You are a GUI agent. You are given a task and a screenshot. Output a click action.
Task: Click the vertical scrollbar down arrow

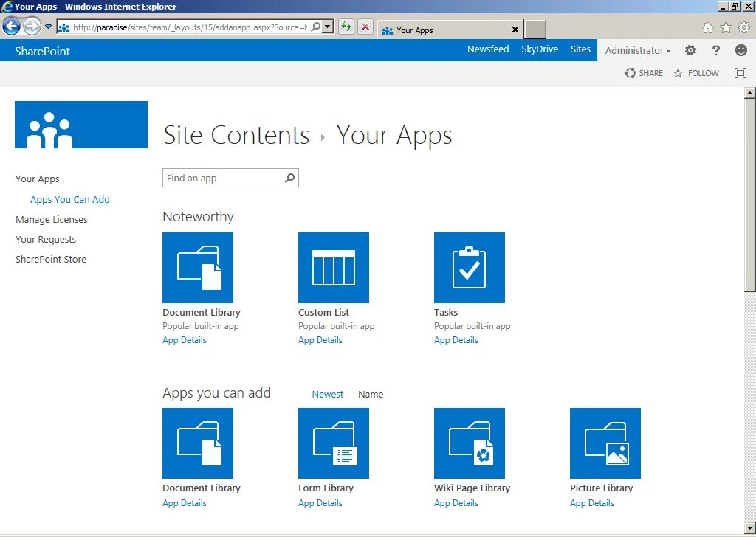(x=750, y=528)
